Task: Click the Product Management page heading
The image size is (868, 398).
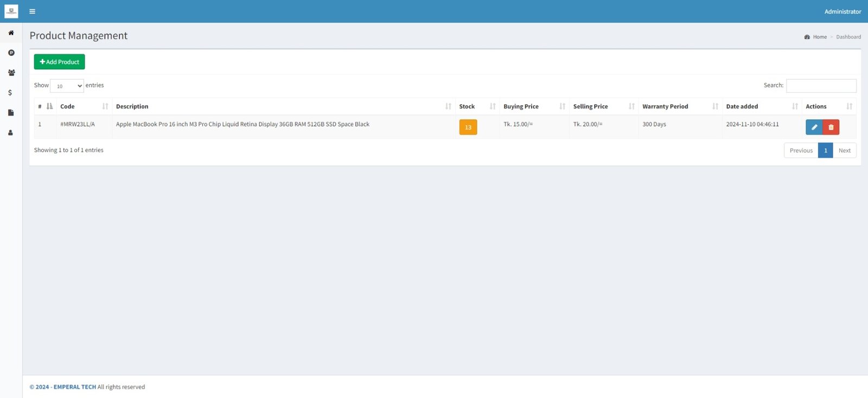Action: pyautogui.click(x=79, y=36)
